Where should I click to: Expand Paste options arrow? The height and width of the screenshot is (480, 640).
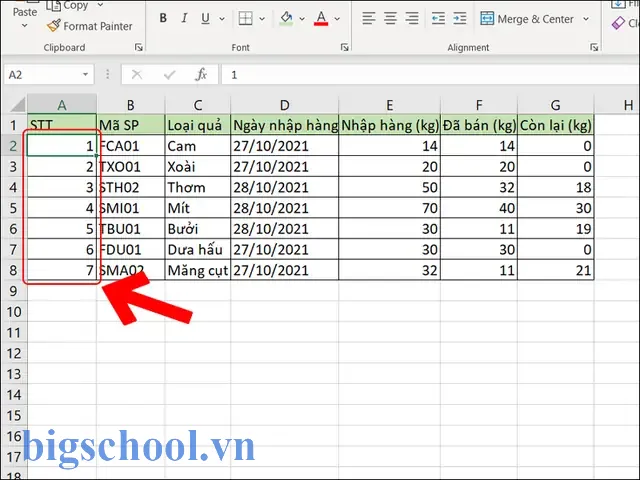[24, 26]
